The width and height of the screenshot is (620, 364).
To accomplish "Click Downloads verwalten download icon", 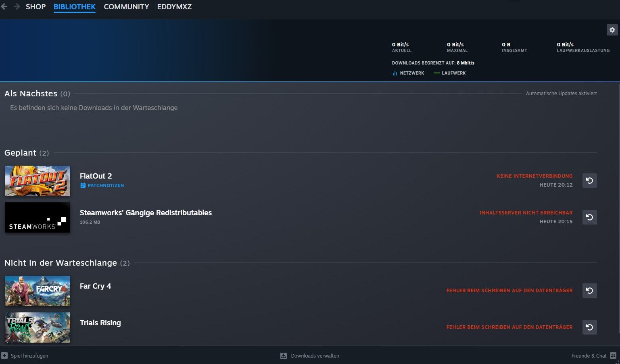I will [x=284, y=356].
